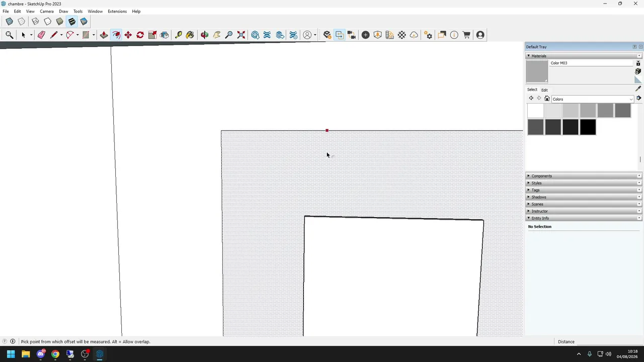
Task: Select the Eraser tool
Action: (x=41, y=35)
